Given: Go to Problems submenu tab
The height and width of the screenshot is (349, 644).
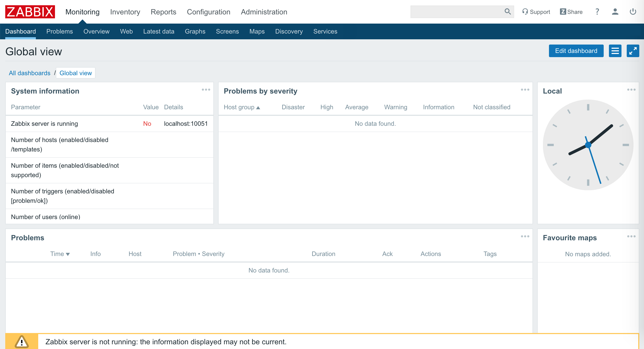Looking at the screenshot, I should click(x=60, y=31).
